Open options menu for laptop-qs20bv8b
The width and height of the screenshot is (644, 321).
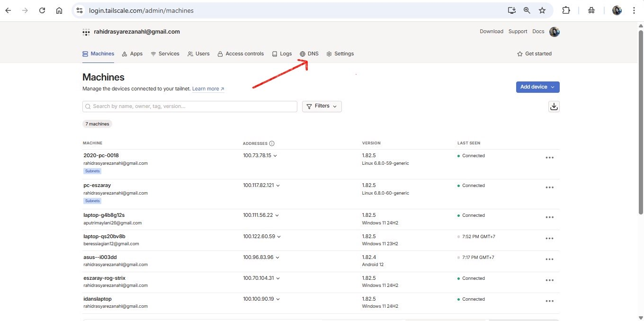(549, 239)
